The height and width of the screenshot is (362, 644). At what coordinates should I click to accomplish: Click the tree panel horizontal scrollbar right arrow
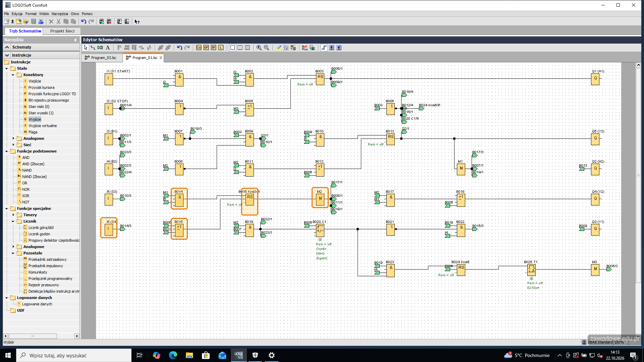tap(77, 336)
